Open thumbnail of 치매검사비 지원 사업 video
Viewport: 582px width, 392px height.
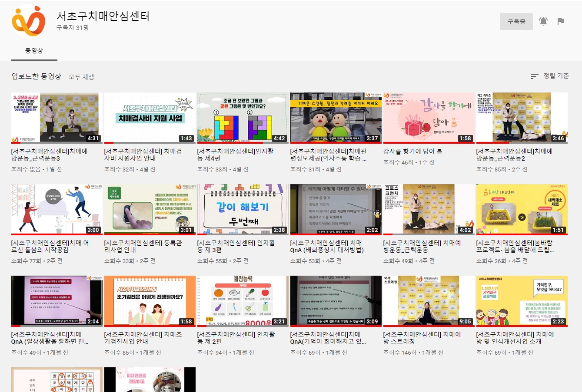click(150, 118)
